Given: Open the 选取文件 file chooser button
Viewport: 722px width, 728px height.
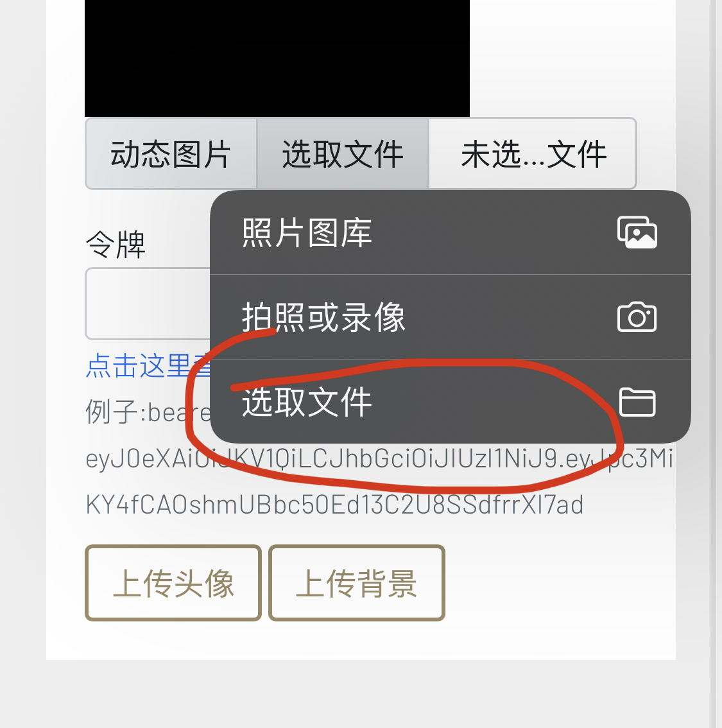Looking at the screenshot, I should pos(343,153).
